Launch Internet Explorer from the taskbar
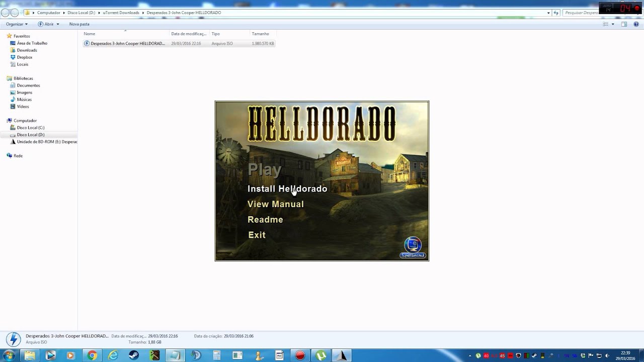The width and height of the screenshot is (644, 362). click(113, 355)
